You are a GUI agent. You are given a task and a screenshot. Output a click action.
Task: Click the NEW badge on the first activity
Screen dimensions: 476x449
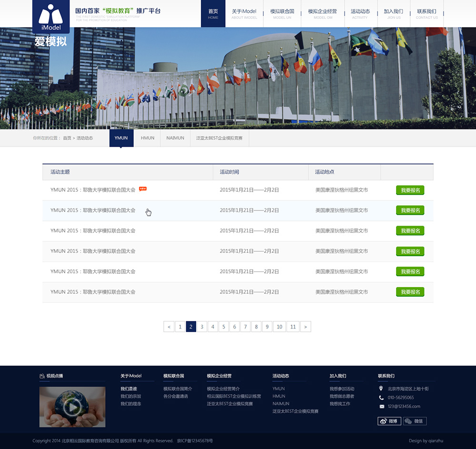[143, 189]
